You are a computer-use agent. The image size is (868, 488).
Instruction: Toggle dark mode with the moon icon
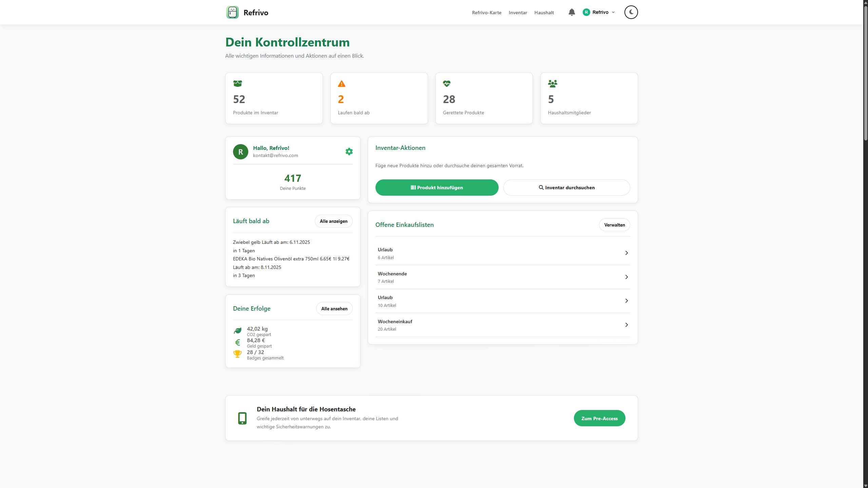click(631, 12)
